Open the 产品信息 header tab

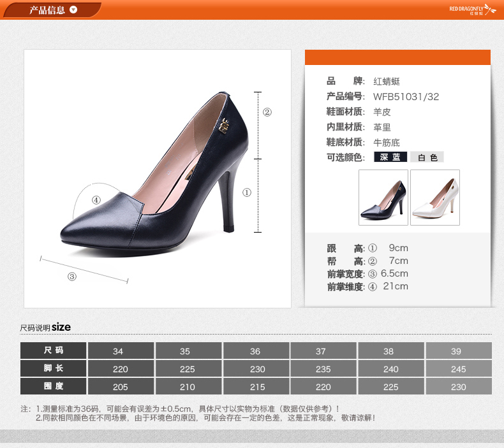pos(47,10)
